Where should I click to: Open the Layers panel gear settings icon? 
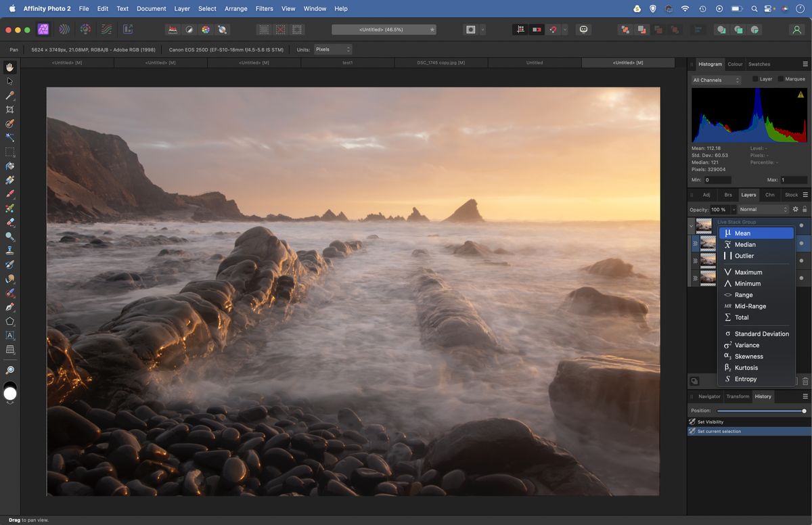click(x=795, y=209)
